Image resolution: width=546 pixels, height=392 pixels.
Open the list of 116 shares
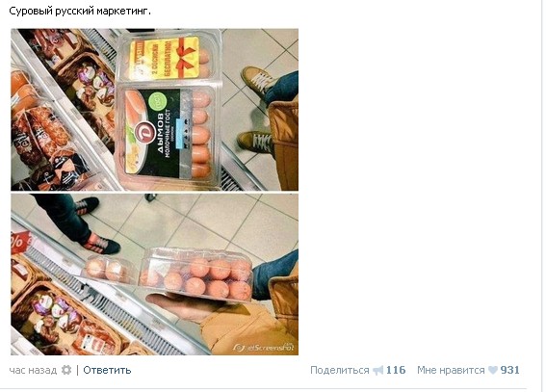pos(396,370)
